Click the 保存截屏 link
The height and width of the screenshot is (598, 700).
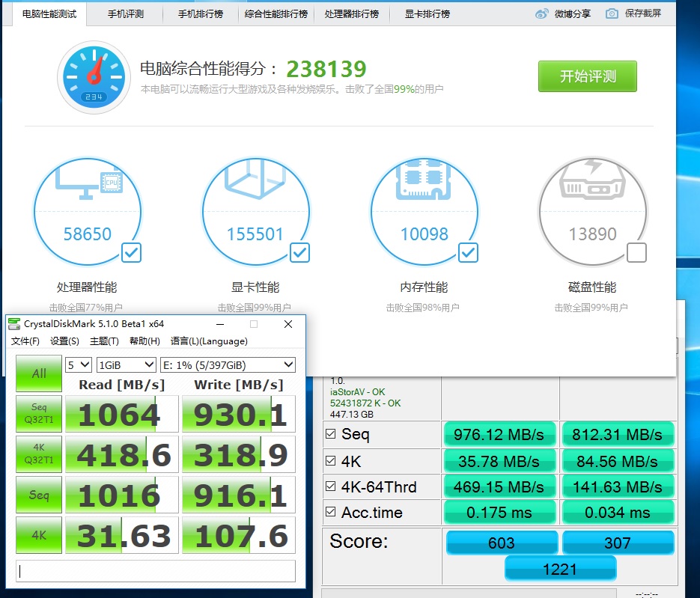(x=643, y=13)
